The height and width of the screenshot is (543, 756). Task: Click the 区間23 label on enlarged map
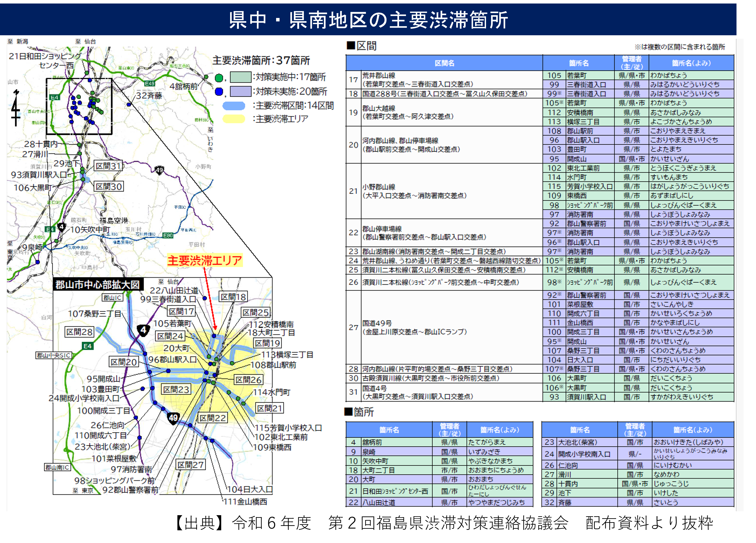176,389
